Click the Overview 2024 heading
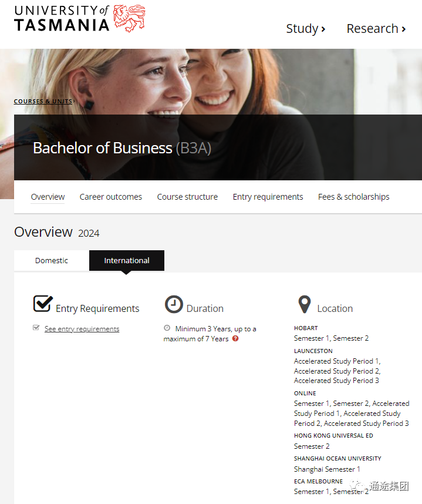 click(57, 232)
